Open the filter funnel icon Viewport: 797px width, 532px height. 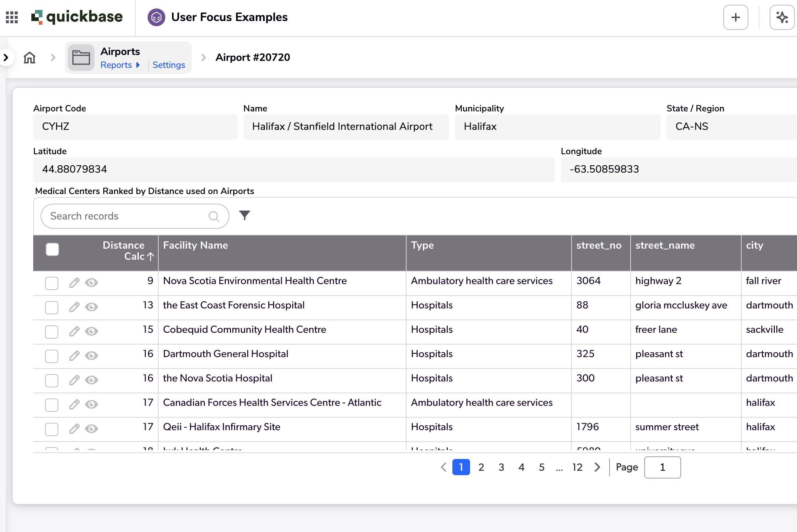coord(245,215)
